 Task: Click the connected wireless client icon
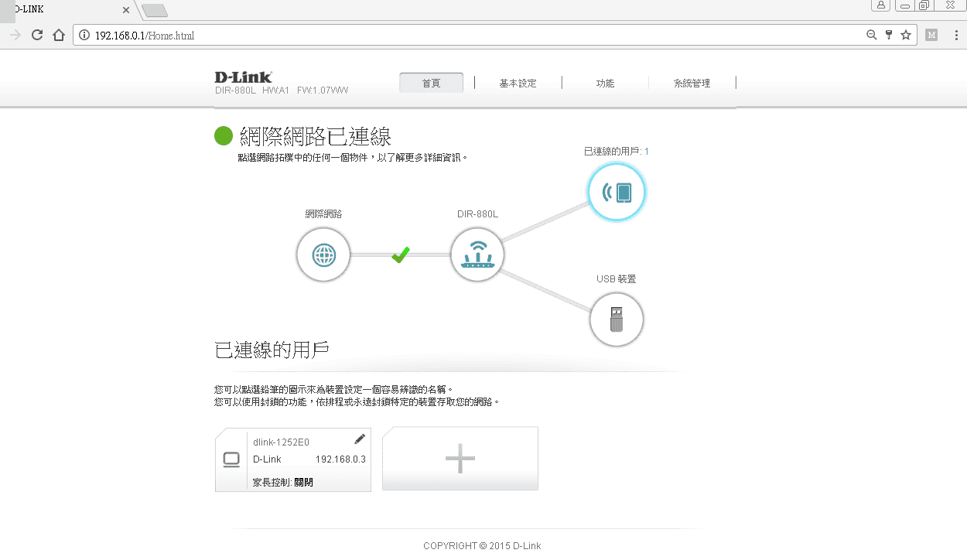pyautogui.click(x=616, y=191)
